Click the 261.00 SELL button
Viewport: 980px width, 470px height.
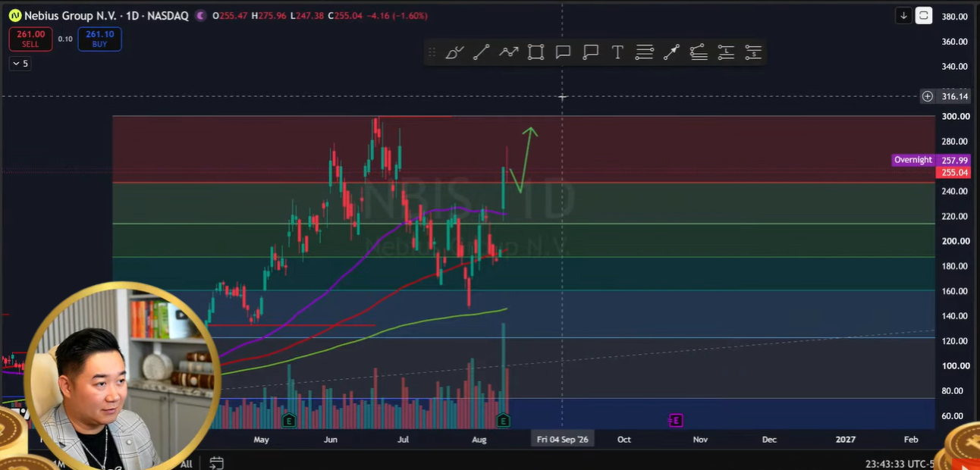[30, 39]
